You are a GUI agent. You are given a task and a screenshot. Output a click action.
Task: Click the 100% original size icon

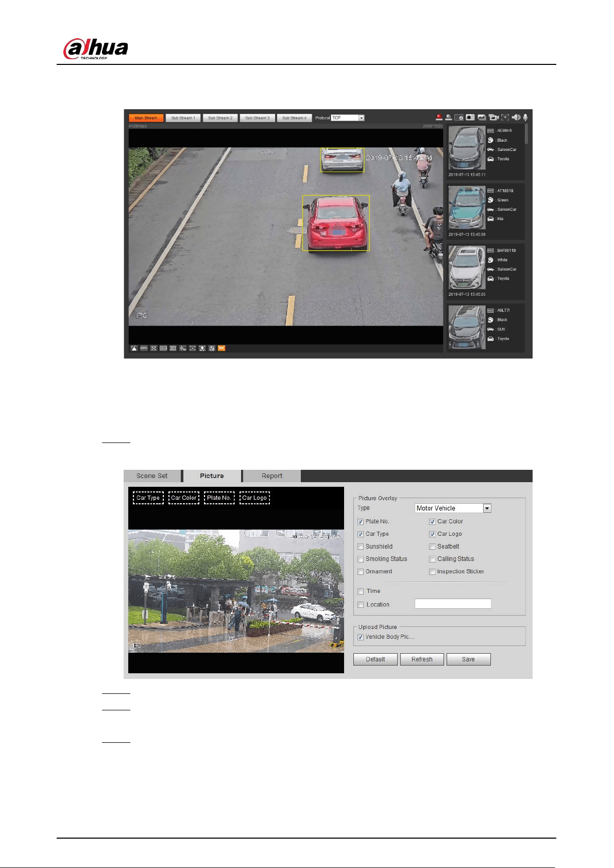tap(144, 348)
